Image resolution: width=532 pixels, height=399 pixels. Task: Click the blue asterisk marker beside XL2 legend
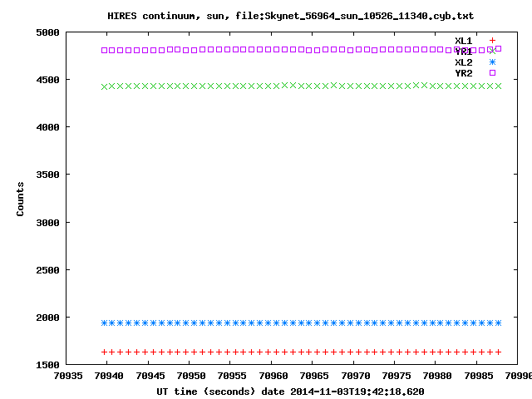click(492, 62)
